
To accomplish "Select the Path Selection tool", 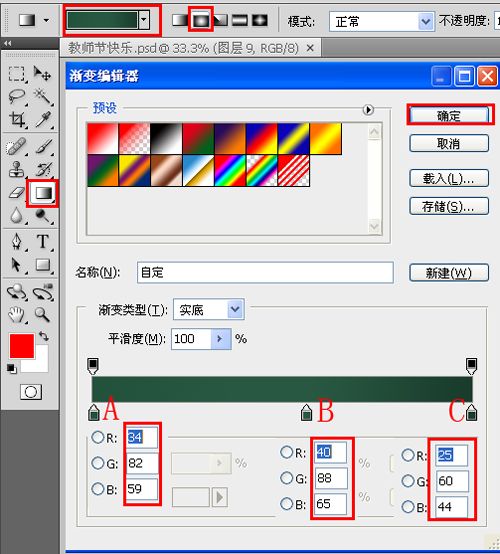I will click(16, 265).
